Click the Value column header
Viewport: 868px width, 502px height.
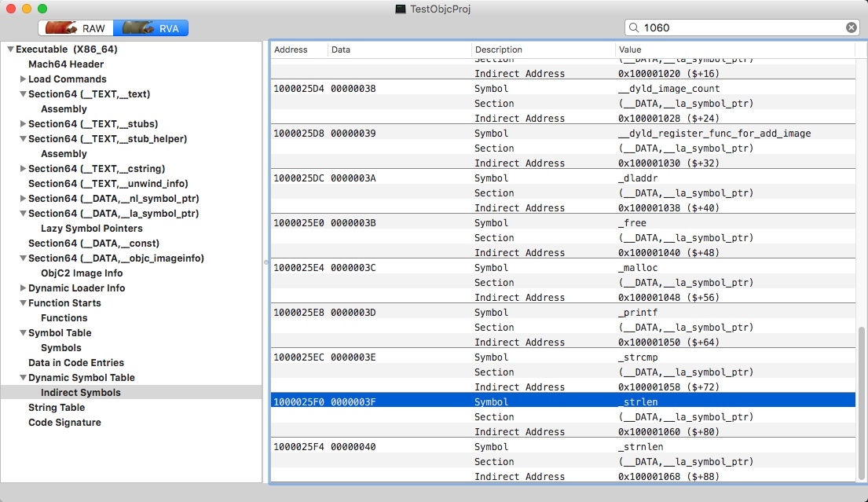735,49
